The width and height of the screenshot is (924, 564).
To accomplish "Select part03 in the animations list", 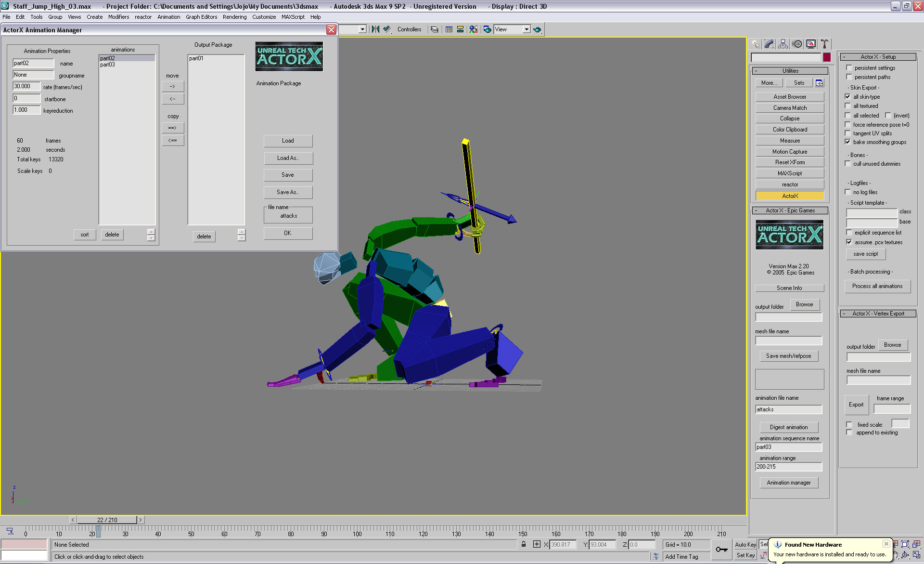I will coord(108,65).
